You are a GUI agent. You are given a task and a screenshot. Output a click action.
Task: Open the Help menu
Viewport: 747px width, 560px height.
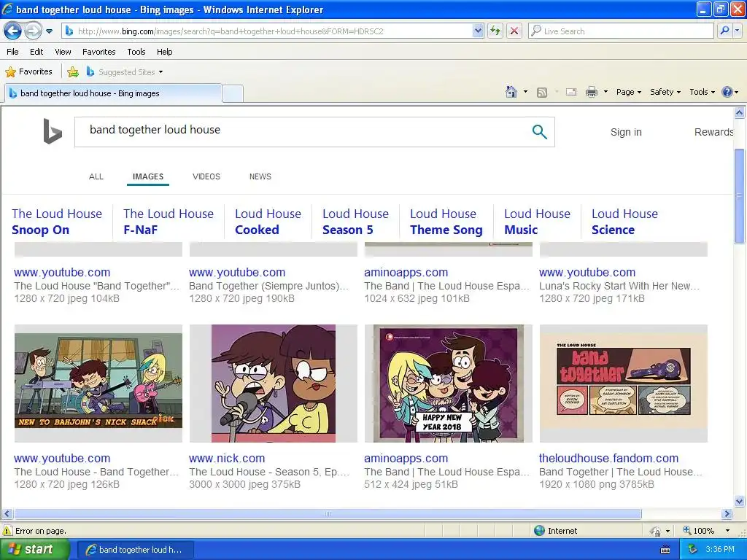(164, 52)
